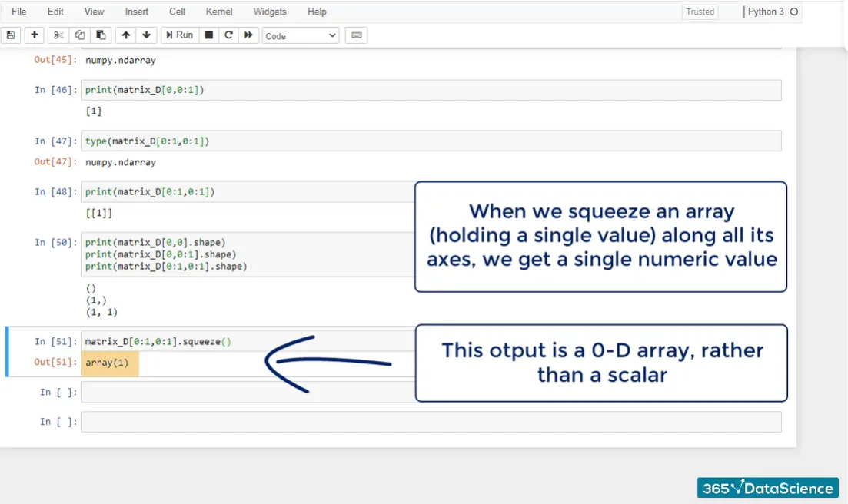Screen dimensions: 848x504
Task: Open the File menu
Action: [x=19, y=12]
